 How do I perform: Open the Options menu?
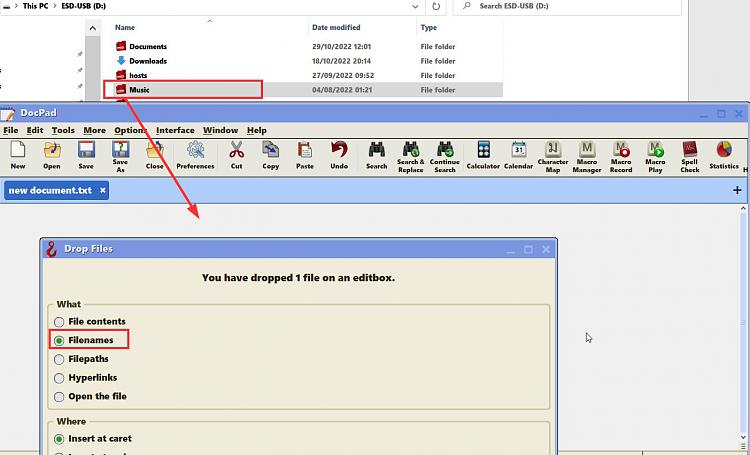[x=131, y=130]
